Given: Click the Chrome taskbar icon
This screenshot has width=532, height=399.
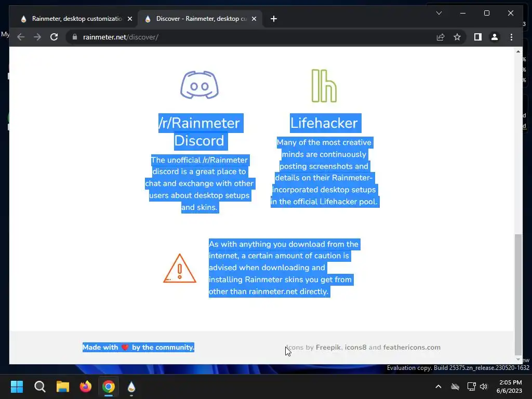Looking at the screenshot, I should (109, 387).
